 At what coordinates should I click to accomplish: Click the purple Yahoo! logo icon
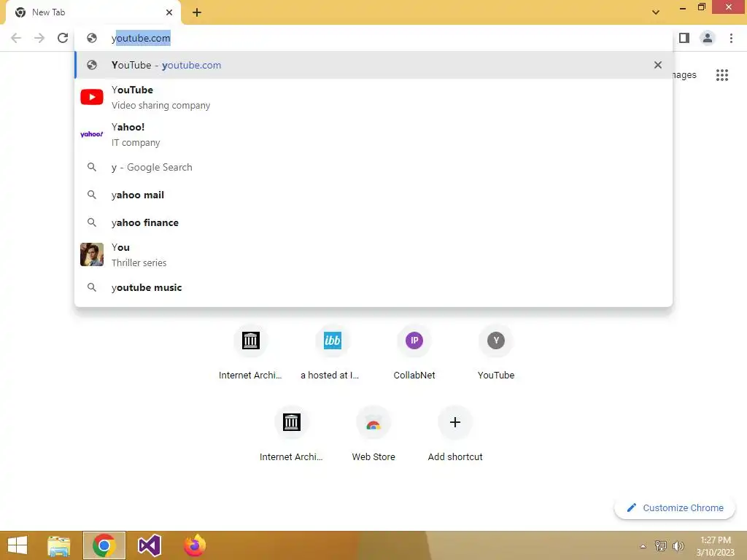tap(92, 134)
